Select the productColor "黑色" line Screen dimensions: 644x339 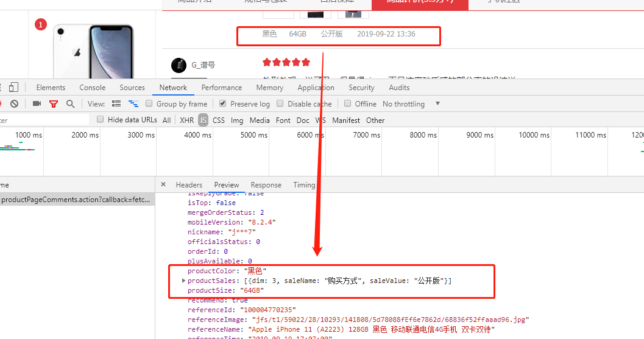click(227, 271)
